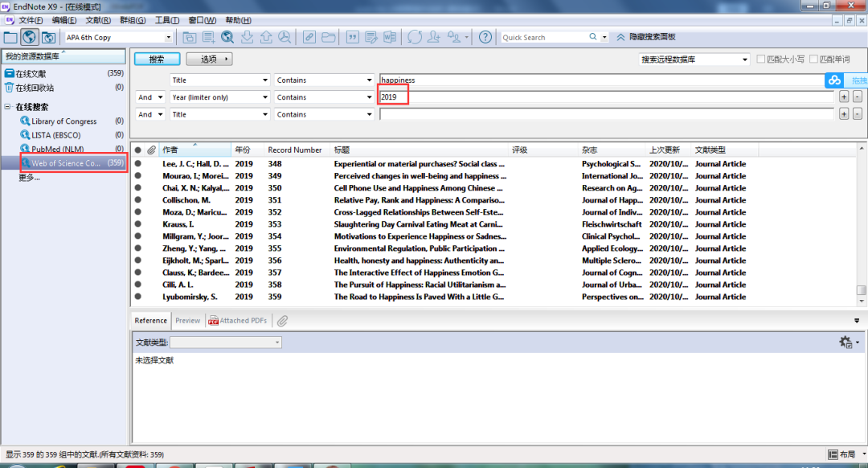Enable 匹配单词 match words checkbox
Image resolution: width=868 pixels, height=468 pixels.
click(813, 59)
